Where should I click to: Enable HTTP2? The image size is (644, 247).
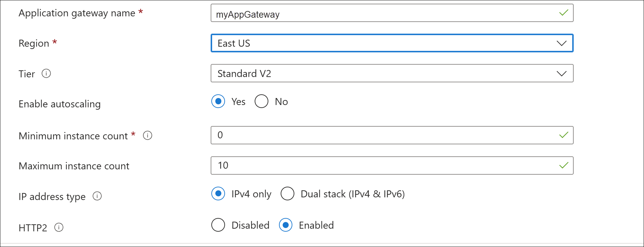click(285, 225)
